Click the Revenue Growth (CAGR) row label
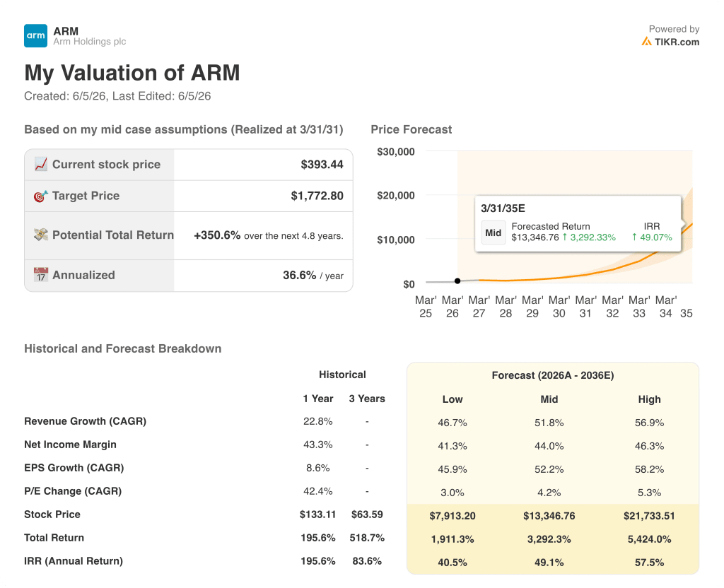 coord(85,421)
